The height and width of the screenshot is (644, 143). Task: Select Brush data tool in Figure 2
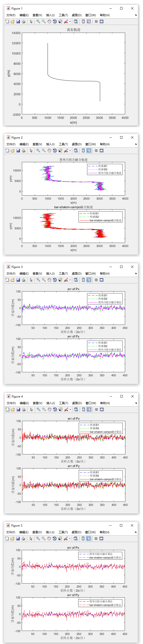[x=66, y=151]
